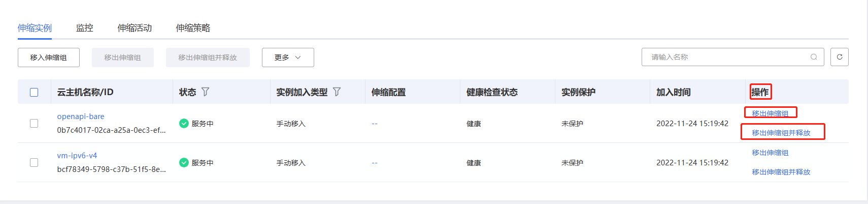Toggle the select-all header checkbox
This screenshot has height=204, width=868.
34,92
